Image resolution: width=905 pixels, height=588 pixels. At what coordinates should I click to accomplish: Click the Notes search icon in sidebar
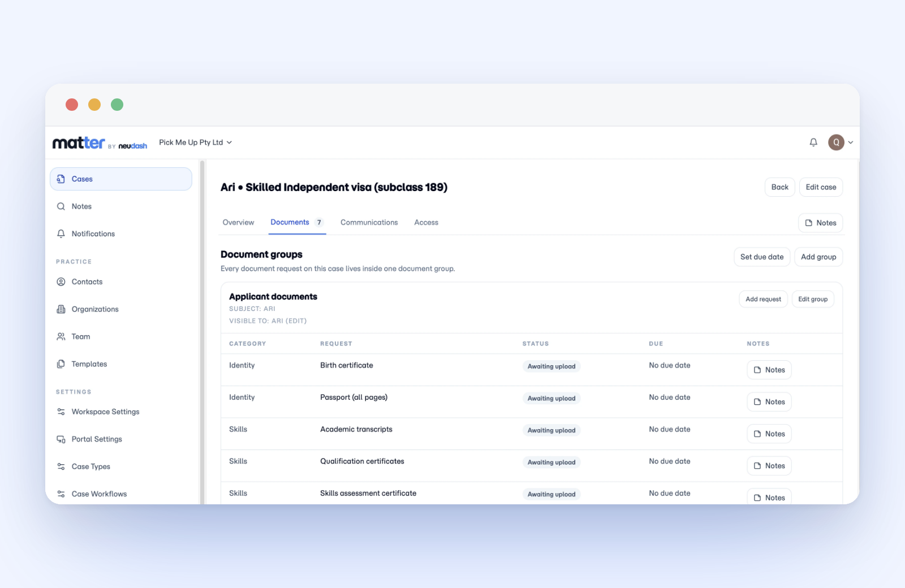pyautogui.click(x=61, y=207)
